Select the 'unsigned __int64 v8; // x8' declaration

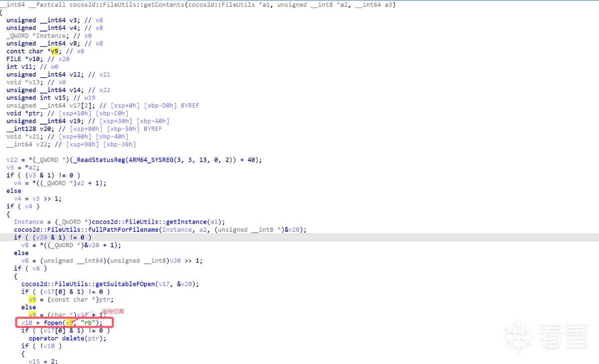[x=54, y=43]
